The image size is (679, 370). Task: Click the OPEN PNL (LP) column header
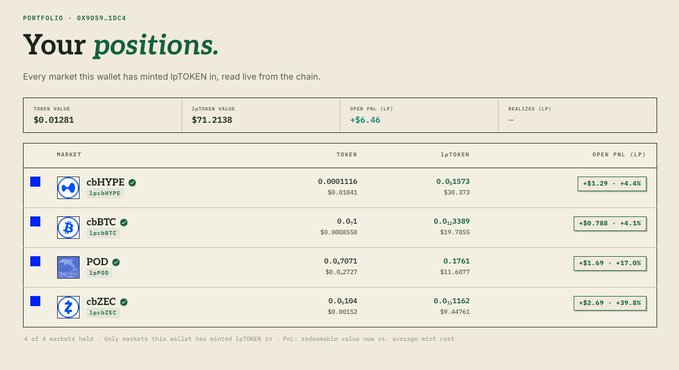click(619, 155)
